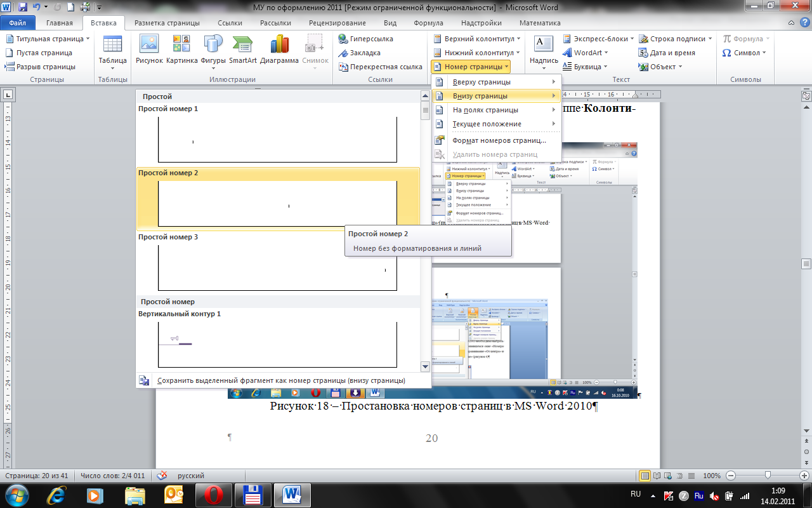
Task: Insert a Диаграмма chart
Action: click(279, 51)
